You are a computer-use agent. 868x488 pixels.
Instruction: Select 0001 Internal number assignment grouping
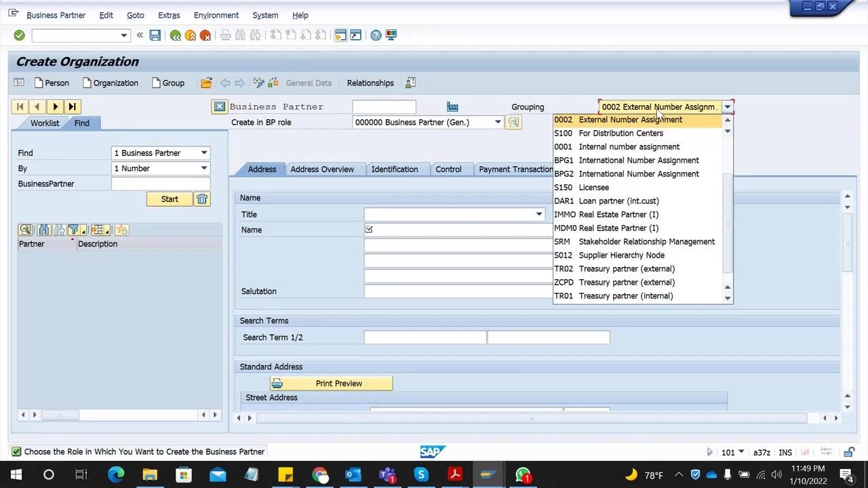637,146
